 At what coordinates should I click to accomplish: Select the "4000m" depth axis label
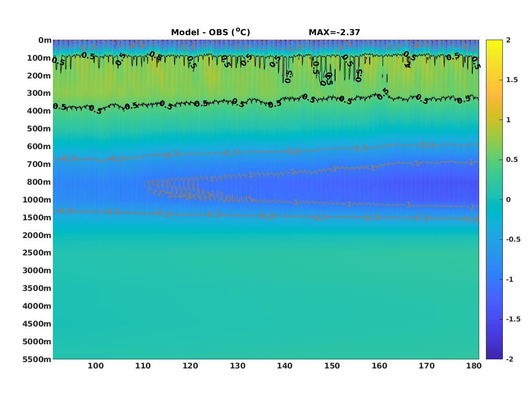click(x=37, y=306)
